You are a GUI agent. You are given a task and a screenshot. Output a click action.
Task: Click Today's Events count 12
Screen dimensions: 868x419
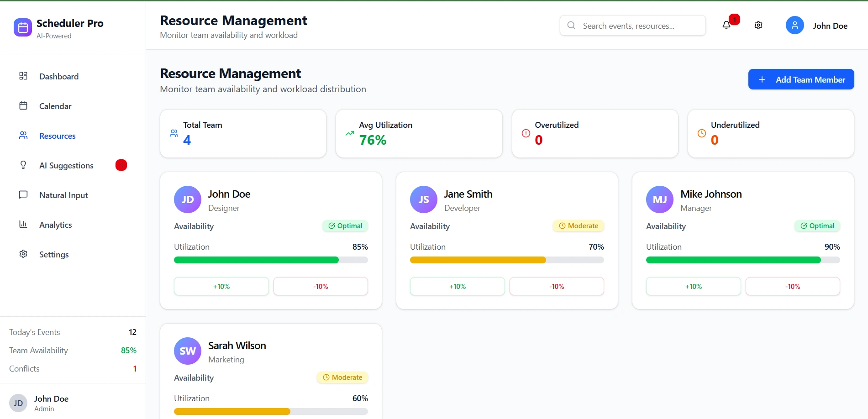[132, 332]
